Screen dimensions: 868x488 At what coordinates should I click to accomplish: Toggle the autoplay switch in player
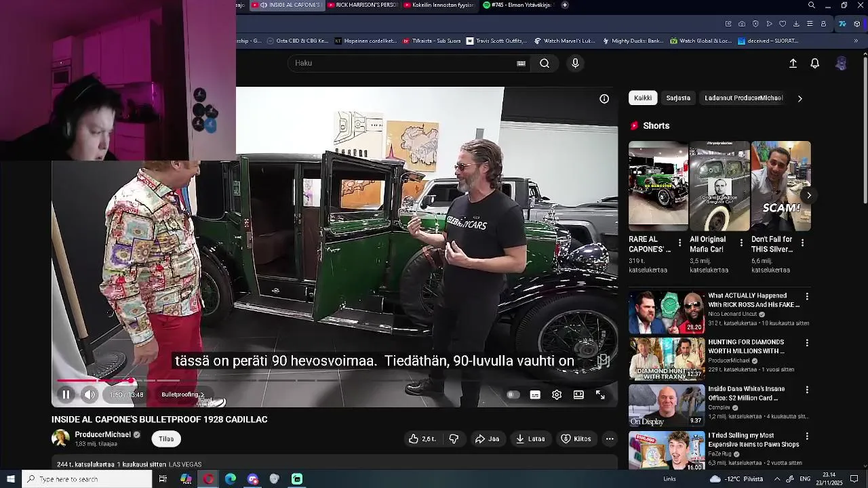point(513,394)
